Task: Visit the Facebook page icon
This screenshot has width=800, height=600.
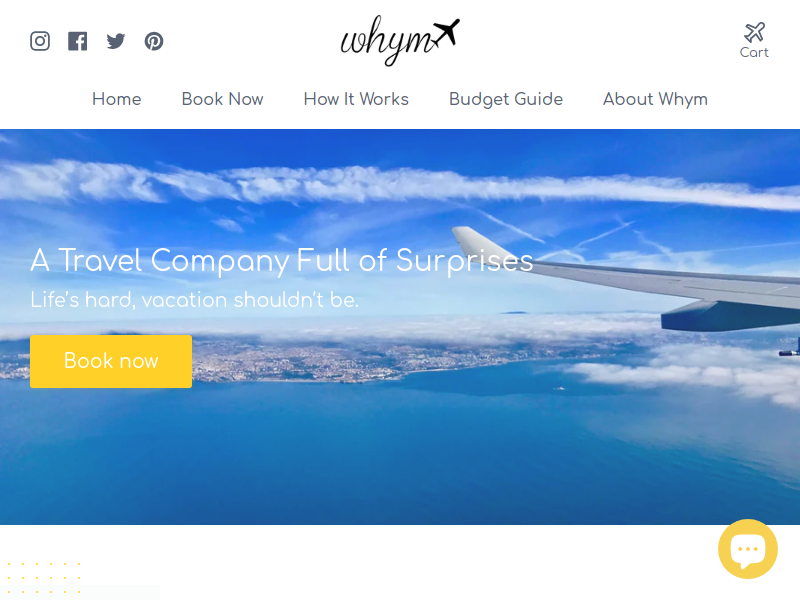Action: coord(78,41)
